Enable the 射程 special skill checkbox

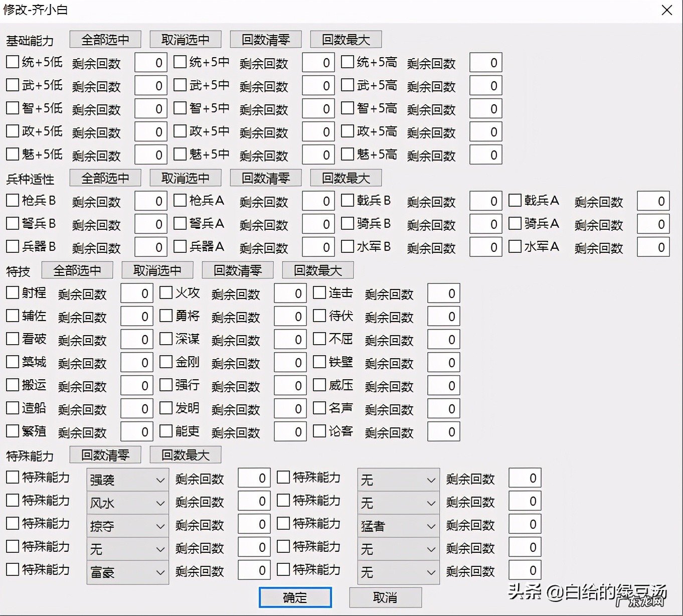click(12, 292)
